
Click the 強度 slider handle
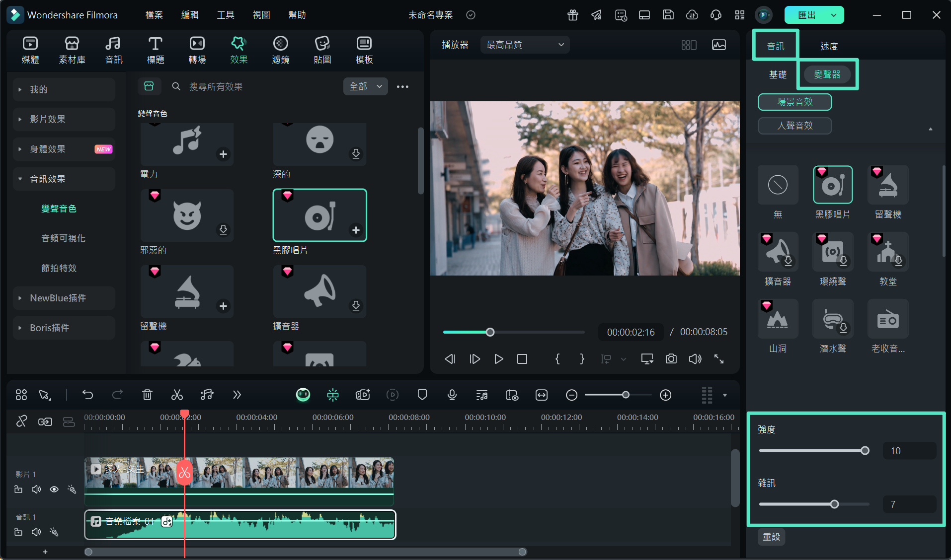pos(865,451)
